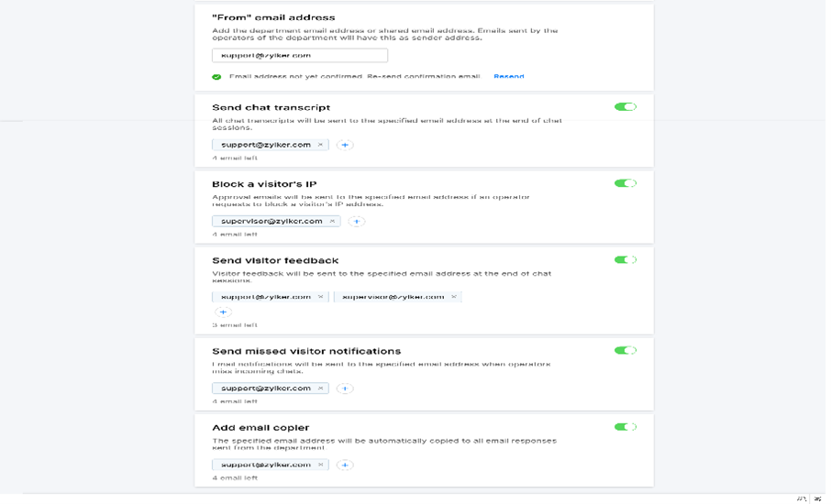Remove support@zylker.com from Add email copier

tap(320, 465)
